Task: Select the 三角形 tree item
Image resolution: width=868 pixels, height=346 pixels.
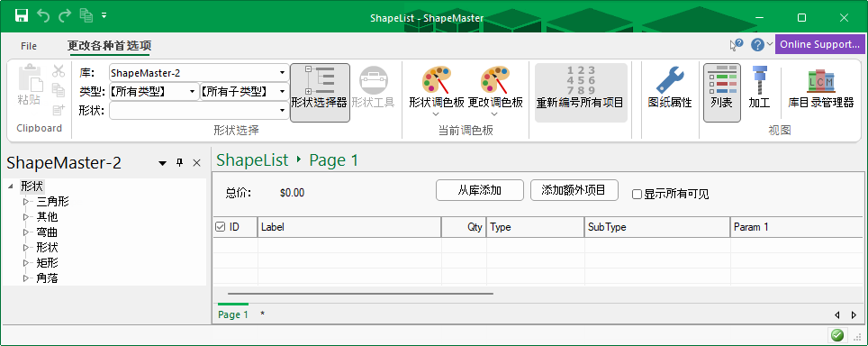Action: pyautogui.click(x=52, y=202)
